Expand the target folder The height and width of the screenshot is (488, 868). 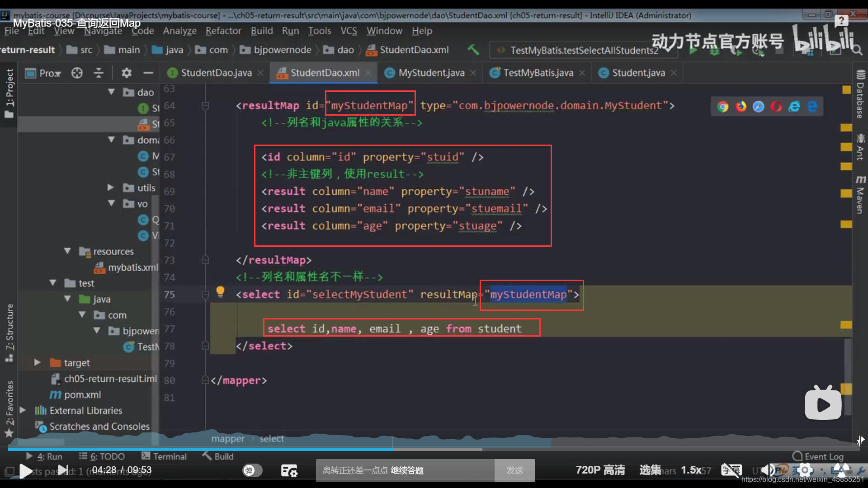click(38, 362)
